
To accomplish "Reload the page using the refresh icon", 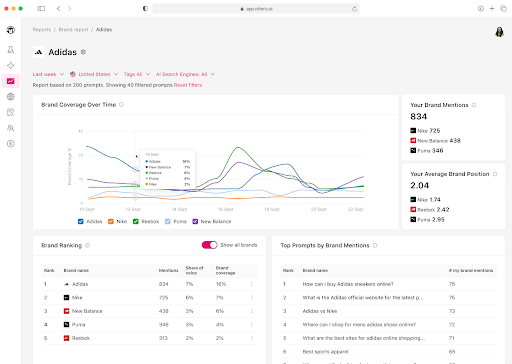I will pos(354,9).
